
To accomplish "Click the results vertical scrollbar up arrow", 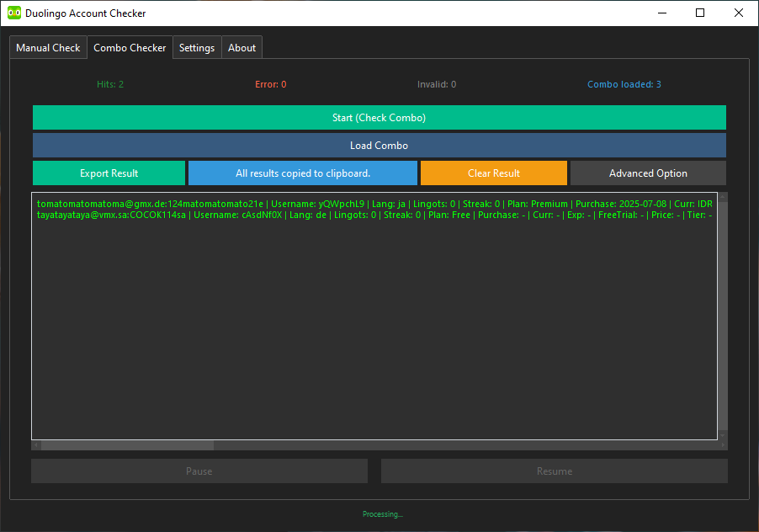I will click(x=723, y=196).
